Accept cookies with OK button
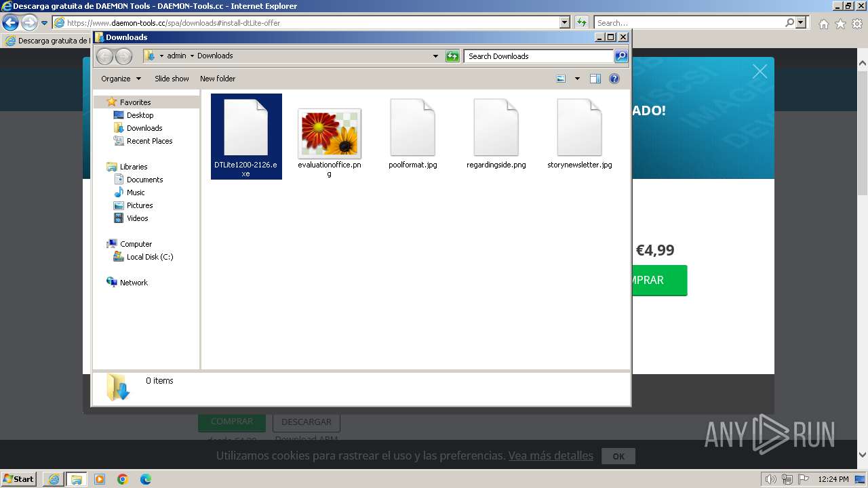868x488 pixels. [618, 456]
